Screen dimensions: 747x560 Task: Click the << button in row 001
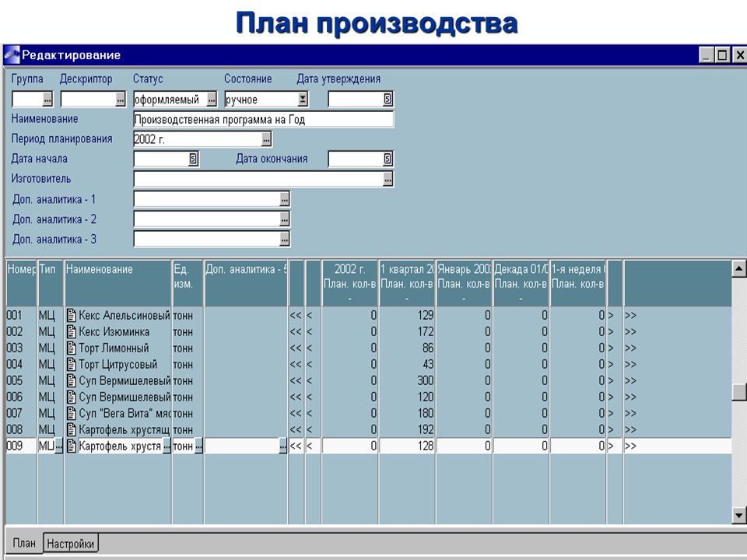pyautogui.click(x=296, y=315)
